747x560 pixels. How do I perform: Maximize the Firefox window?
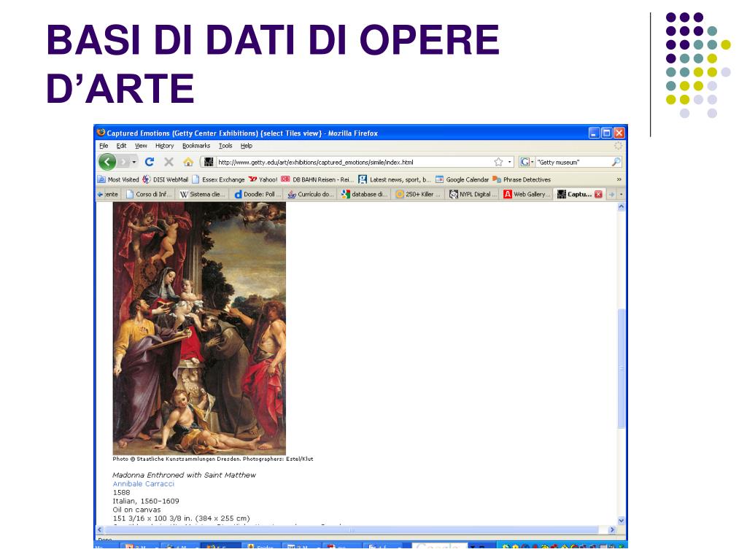[x=606, y=133]
